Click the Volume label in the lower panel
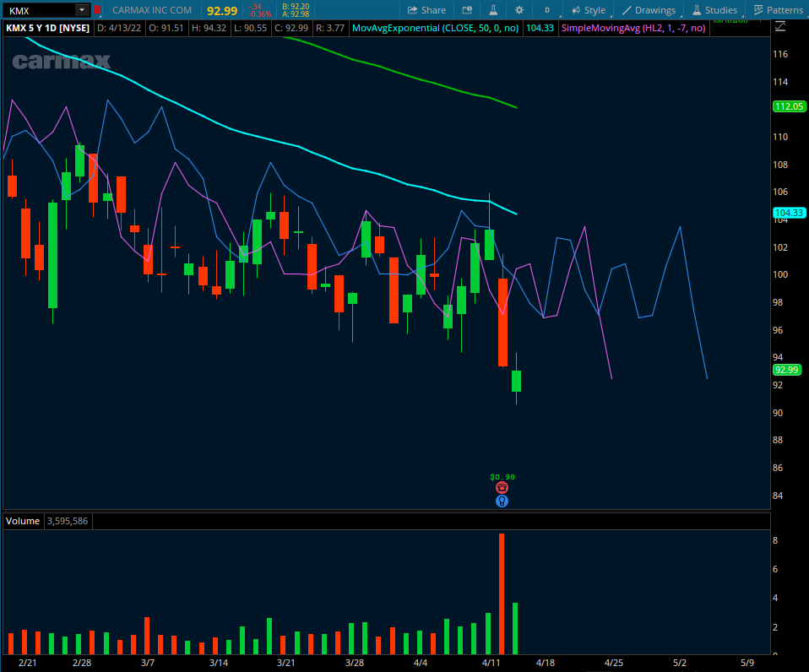Screen dimensions: 809x672 [23, 521]
